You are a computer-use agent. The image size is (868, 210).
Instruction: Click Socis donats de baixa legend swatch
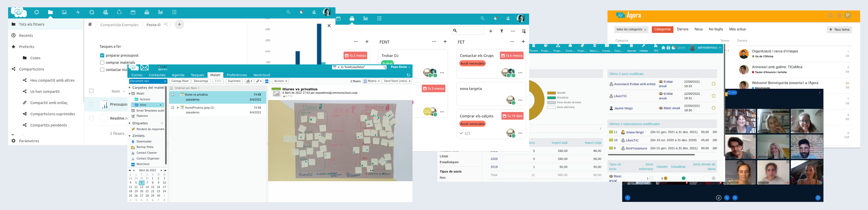[551, 102]
